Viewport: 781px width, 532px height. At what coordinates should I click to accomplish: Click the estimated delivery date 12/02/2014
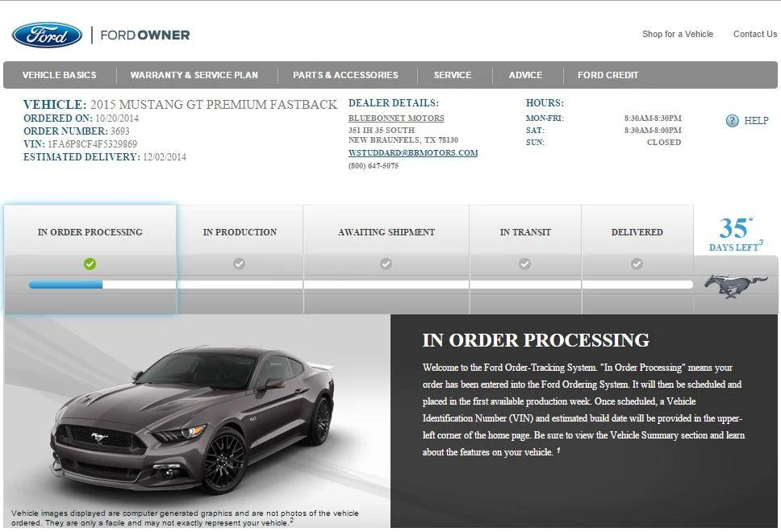pyautogui.click(x=165, y=156)
